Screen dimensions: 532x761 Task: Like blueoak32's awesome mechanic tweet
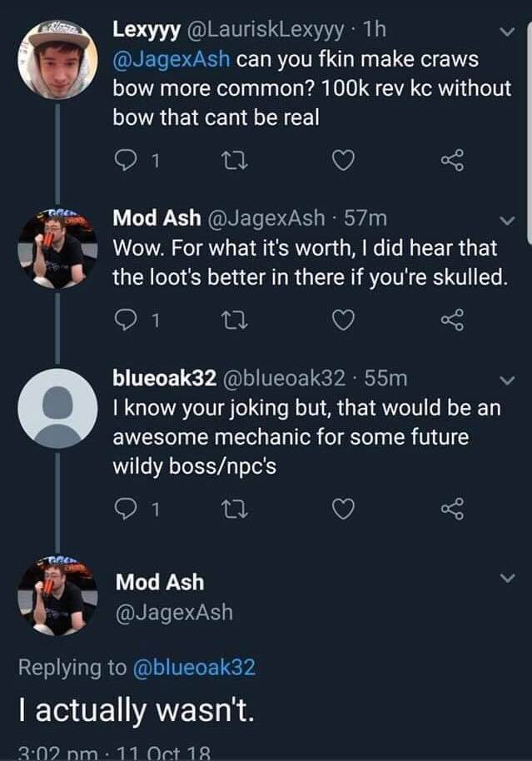(343, 509)
